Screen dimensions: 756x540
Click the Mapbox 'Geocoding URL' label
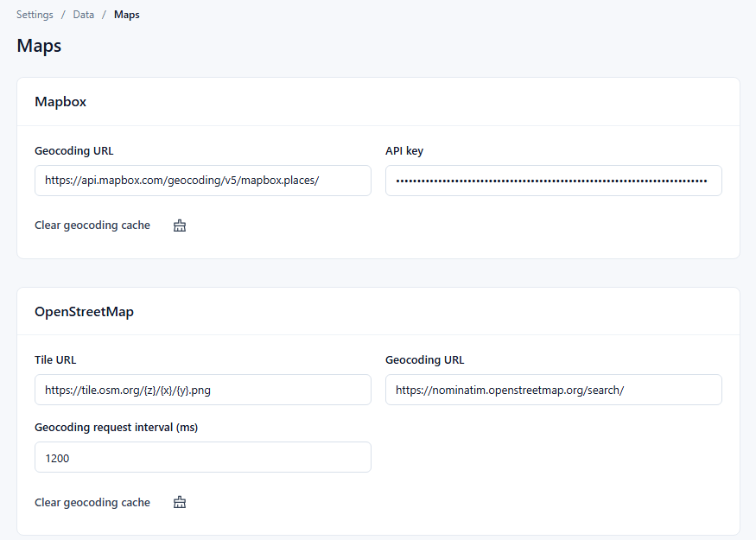click(x=74, y=151)
